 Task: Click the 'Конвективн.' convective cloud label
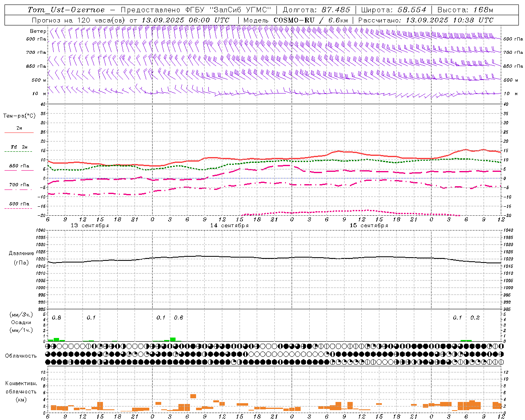point(21,383)
